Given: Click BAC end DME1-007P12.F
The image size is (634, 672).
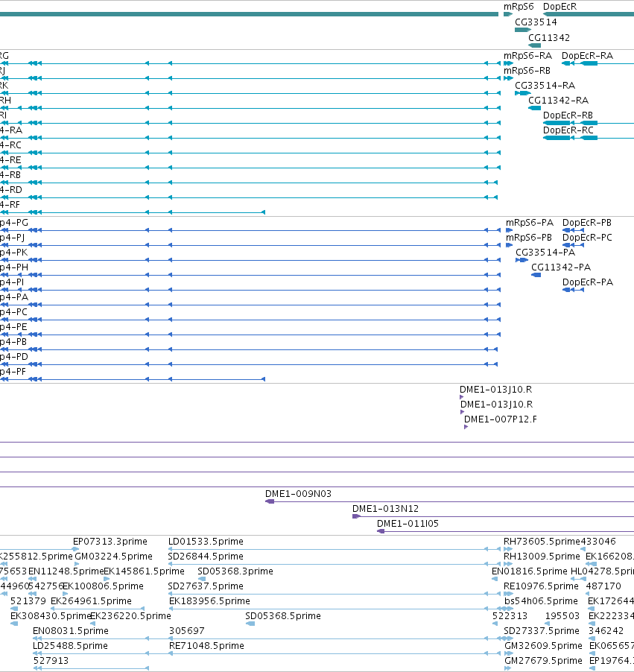Looking at the screenshot, I should (x=501, y=419).
